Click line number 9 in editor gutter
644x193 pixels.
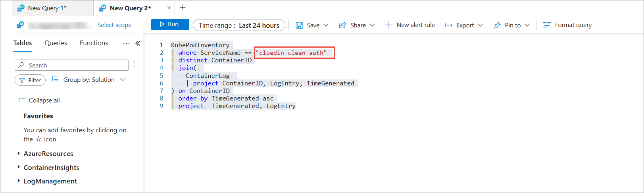(x=161, y=106)
